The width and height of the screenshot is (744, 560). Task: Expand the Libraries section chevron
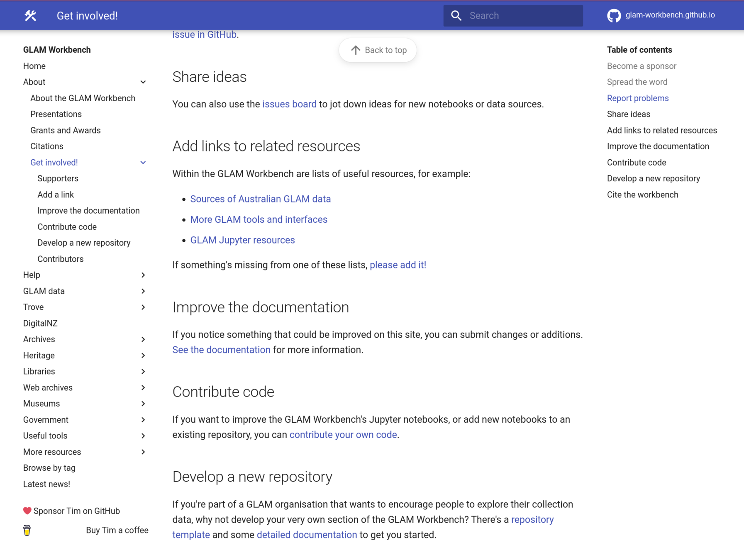pyautogui.click(x=143, y=372)
